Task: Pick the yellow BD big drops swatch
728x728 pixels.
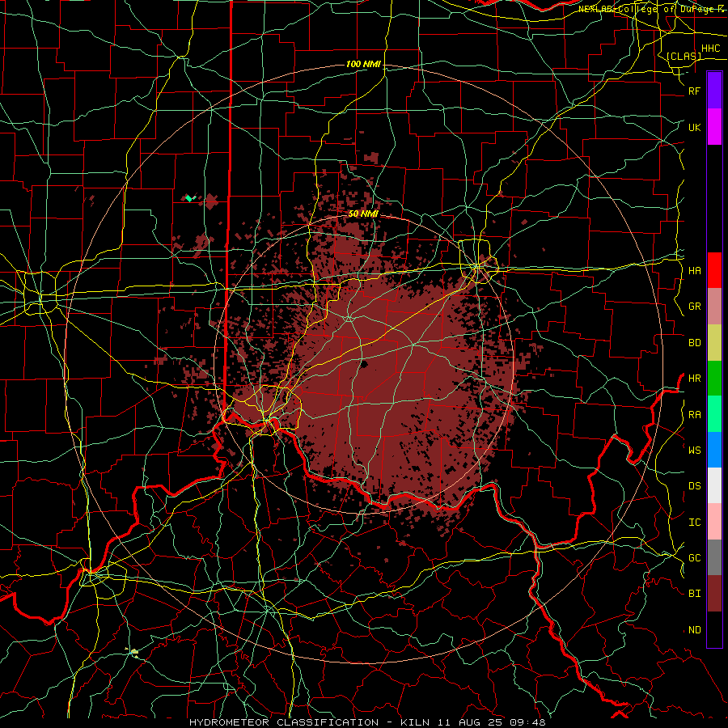Action: click(x=714, y=343)
